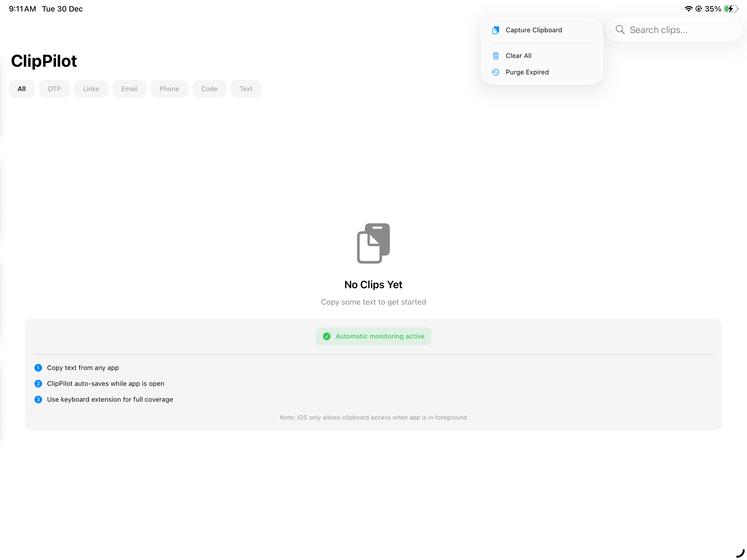Tap the Tue 30 Dec date

click(x=62, y=9)
